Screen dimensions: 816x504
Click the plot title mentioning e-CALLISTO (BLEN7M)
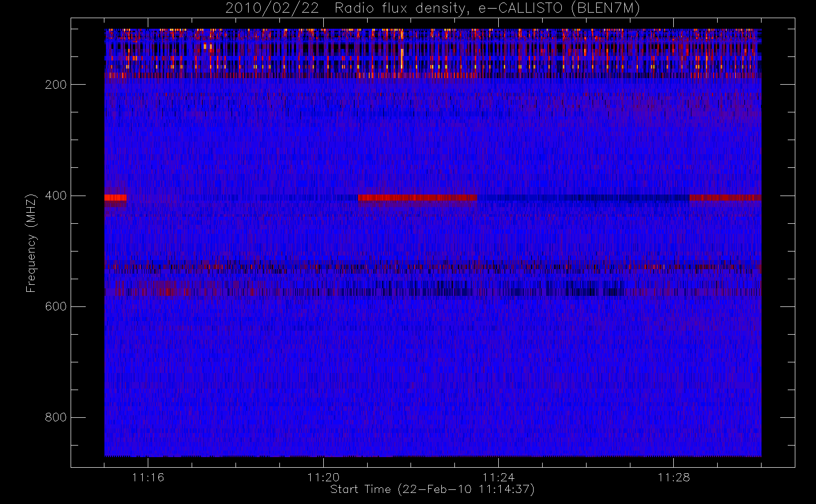tap(433, 9)
